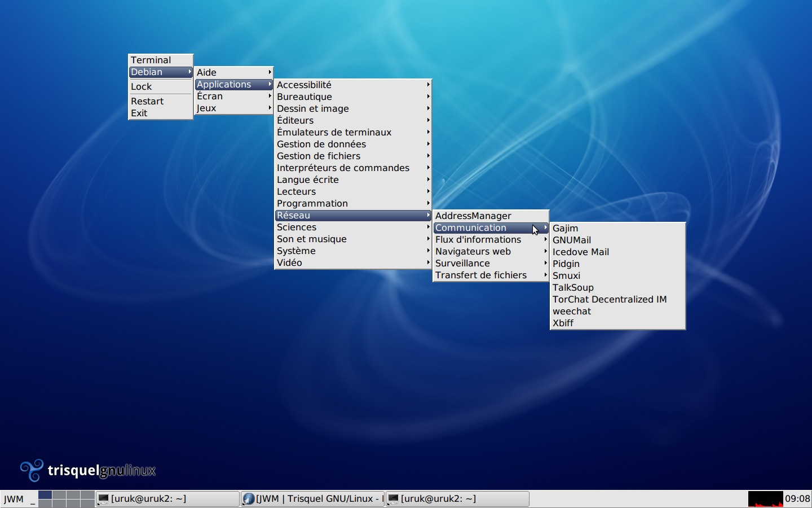Switch to the first virtual desktop in pager
Image resolution: width=812 pixels, height=508 pixels.
coord(45,495)
